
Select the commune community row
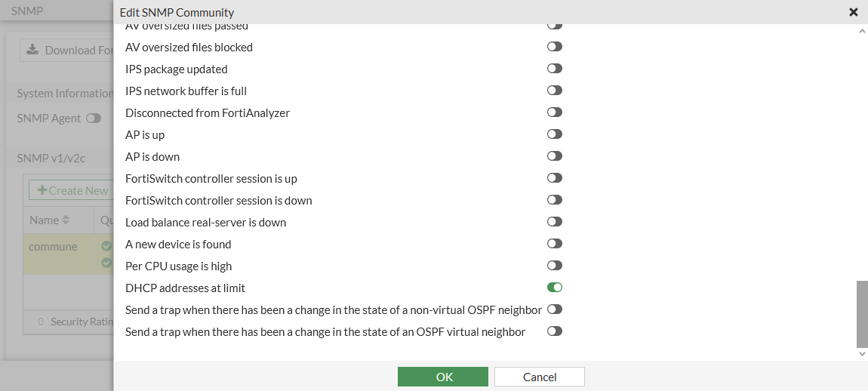[x=53, y=247]
